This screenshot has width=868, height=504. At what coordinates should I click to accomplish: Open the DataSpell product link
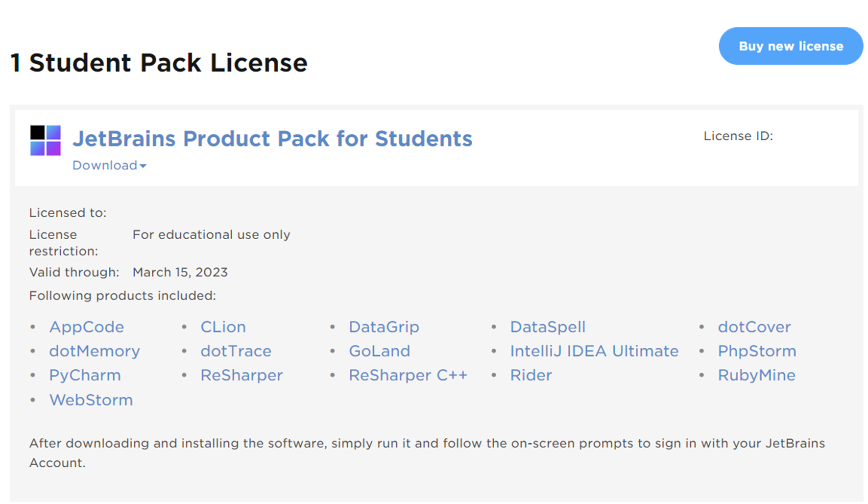548,327
